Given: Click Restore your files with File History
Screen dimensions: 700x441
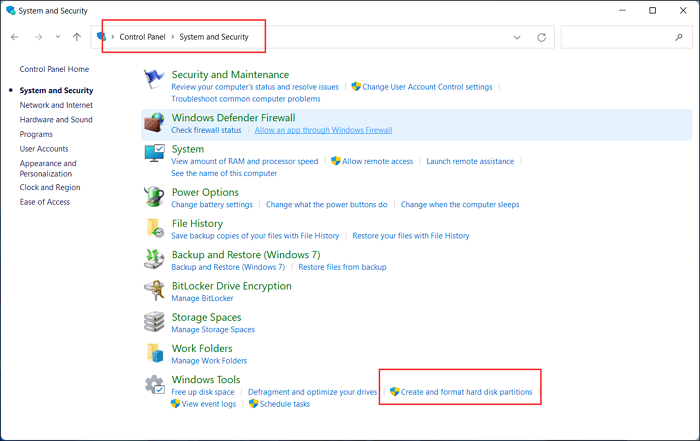Looking at the screenshot, I should pos(411,236).
